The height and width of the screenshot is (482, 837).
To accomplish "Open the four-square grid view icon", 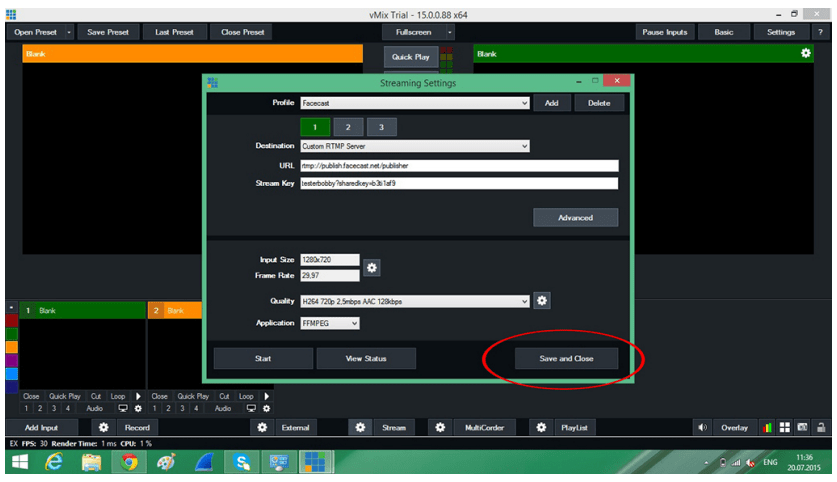I will [x=785, y=427].
